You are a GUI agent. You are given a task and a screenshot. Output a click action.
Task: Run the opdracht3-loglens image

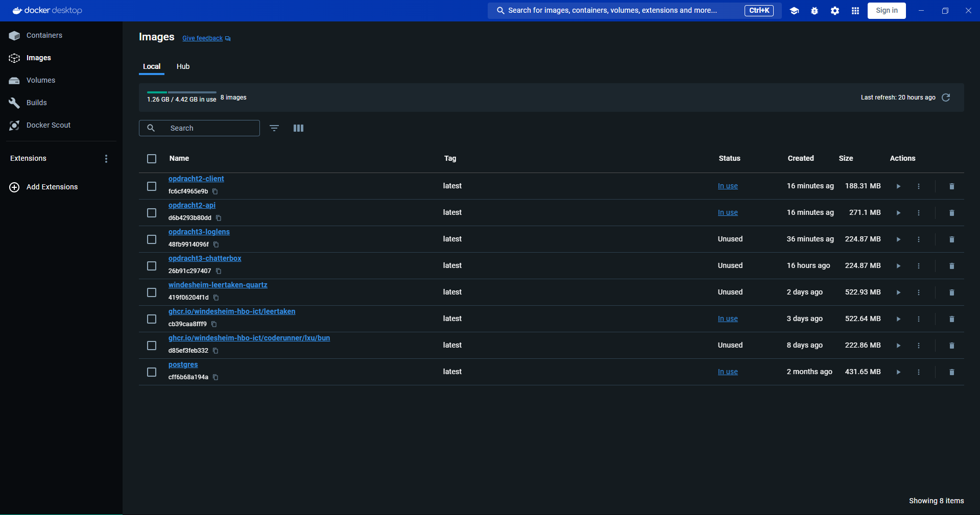coord(898,239)
